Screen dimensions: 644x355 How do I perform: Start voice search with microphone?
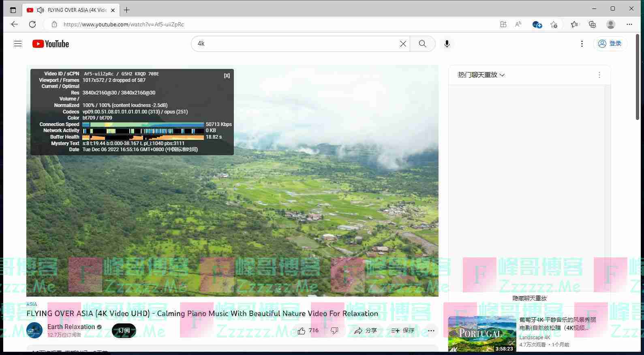[x=447, y=44]
